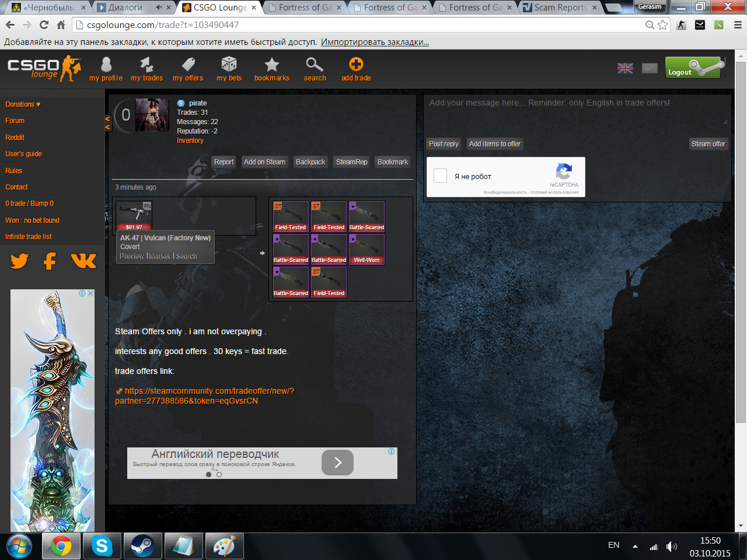Click the Preview link in item tooltip
This screenshot has width=747, height=560.
point(132,256)
